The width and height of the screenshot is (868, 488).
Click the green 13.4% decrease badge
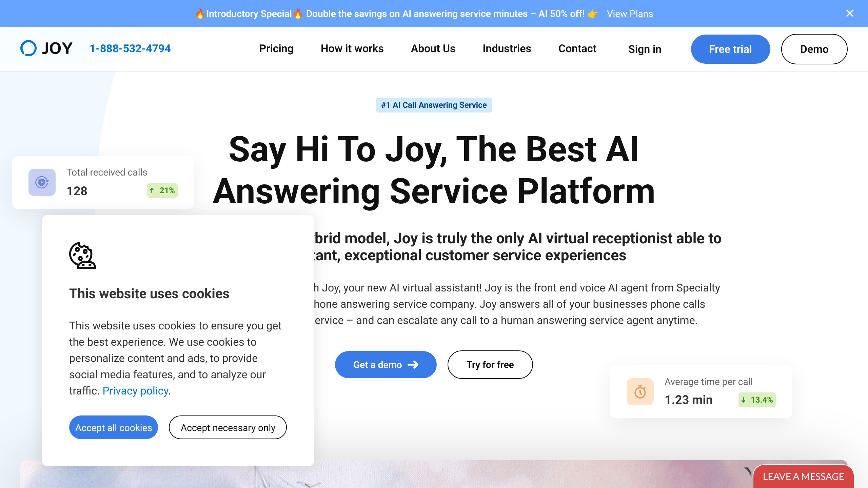pos(757,400)
